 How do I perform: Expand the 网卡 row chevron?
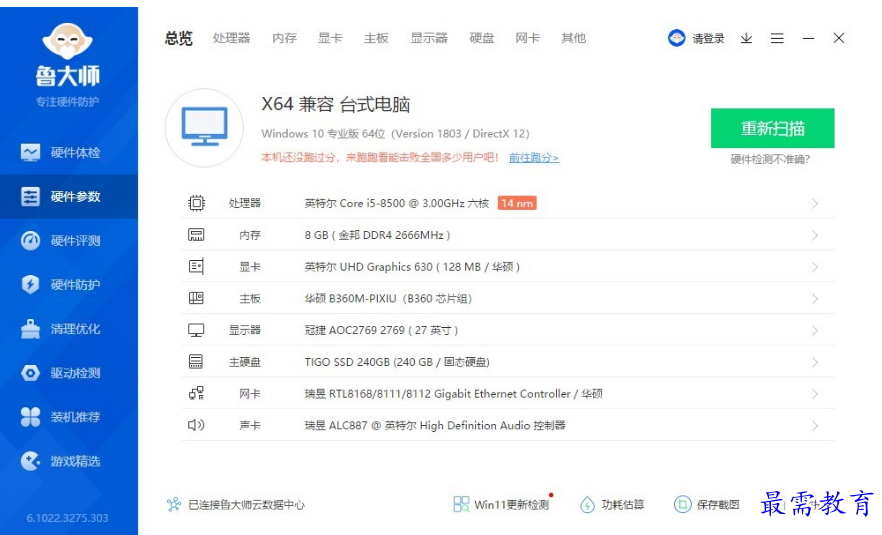815,394
